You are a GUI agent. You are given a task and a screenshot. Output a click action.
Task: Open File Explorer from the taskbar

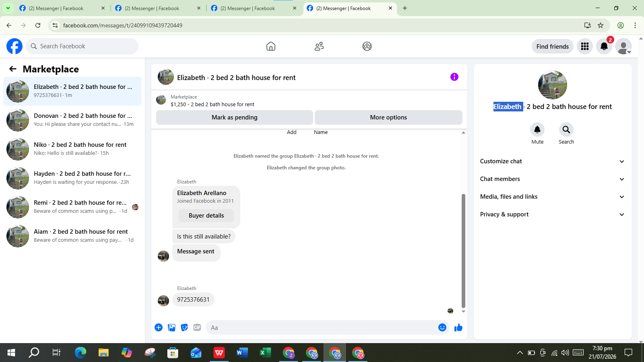(103, 353)
